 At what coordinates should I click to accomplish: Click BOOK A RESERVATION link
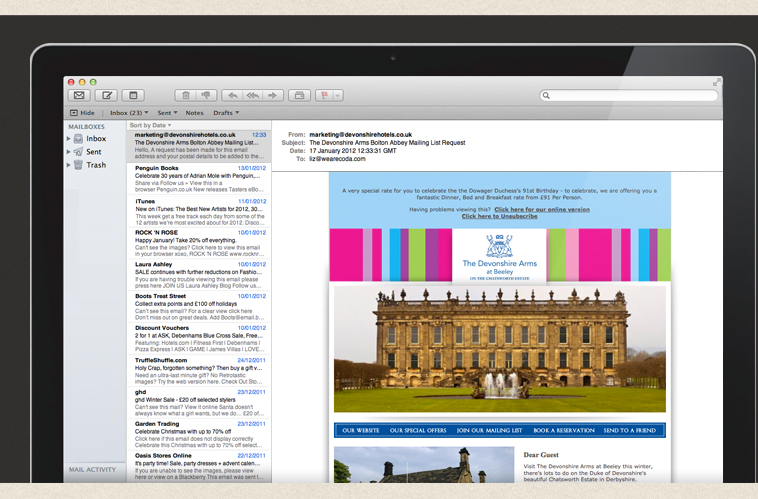pos(564,430)
